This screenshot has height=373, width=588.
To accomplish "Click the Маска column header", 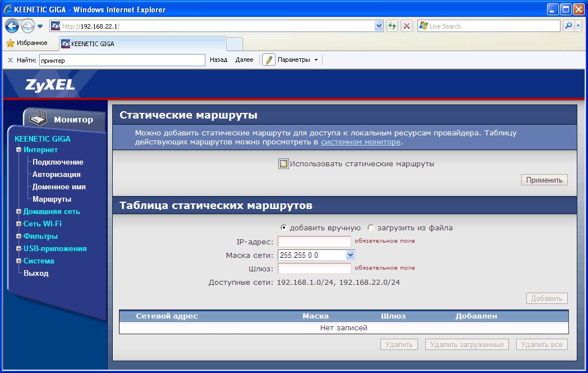I will pos(315,316).
